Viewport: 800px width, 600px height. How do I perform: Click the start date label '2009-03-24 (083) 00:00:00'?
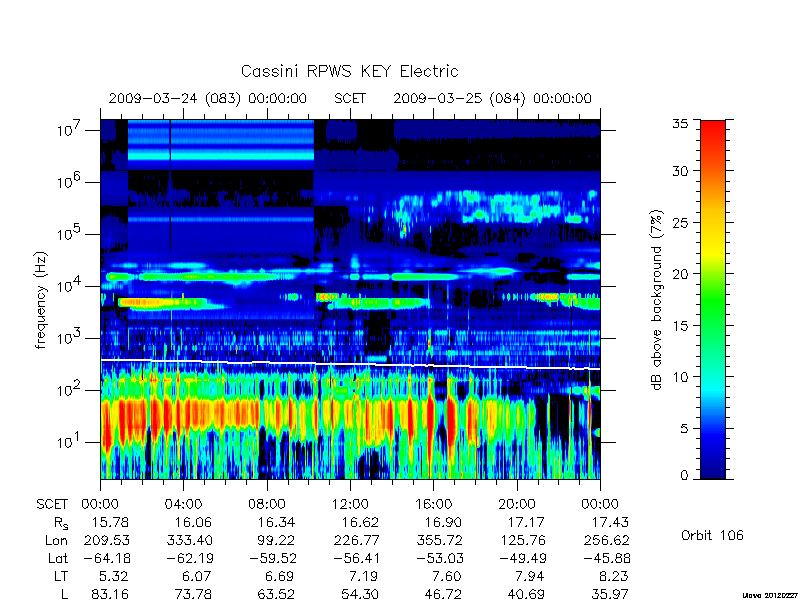point(207,98)
